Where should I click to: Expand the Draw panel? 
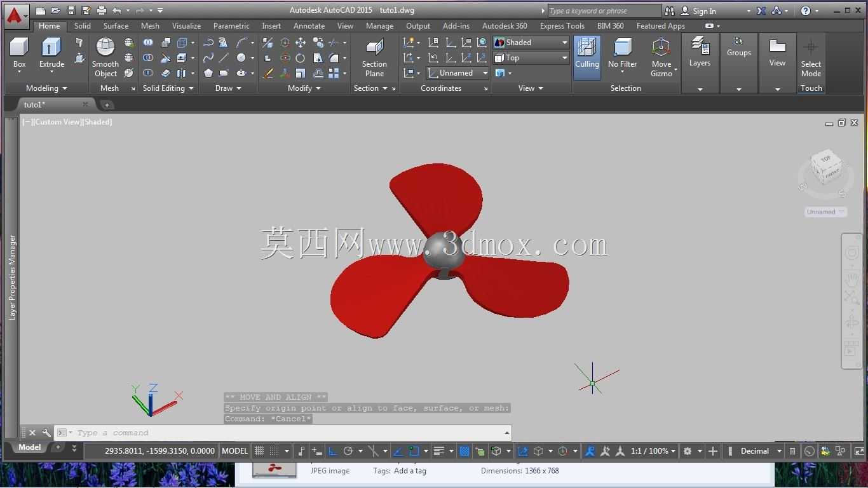pyautogui.click(x=228, y=88)
